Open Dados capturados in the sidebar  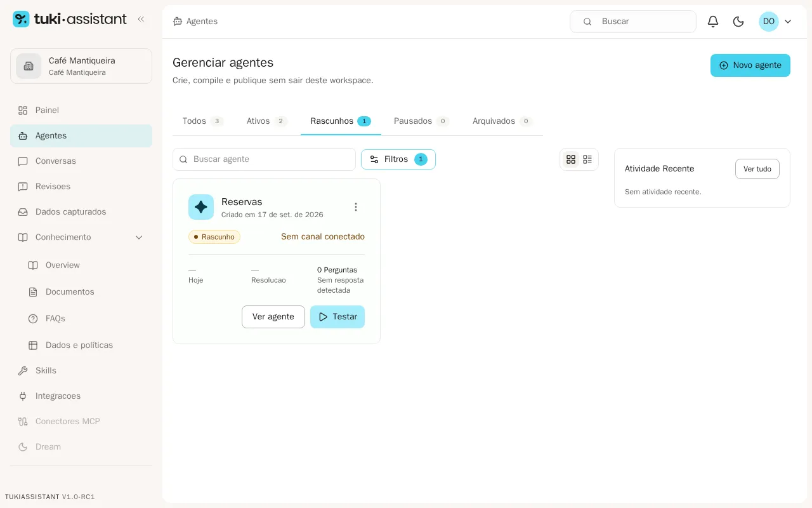coord(81,212)
